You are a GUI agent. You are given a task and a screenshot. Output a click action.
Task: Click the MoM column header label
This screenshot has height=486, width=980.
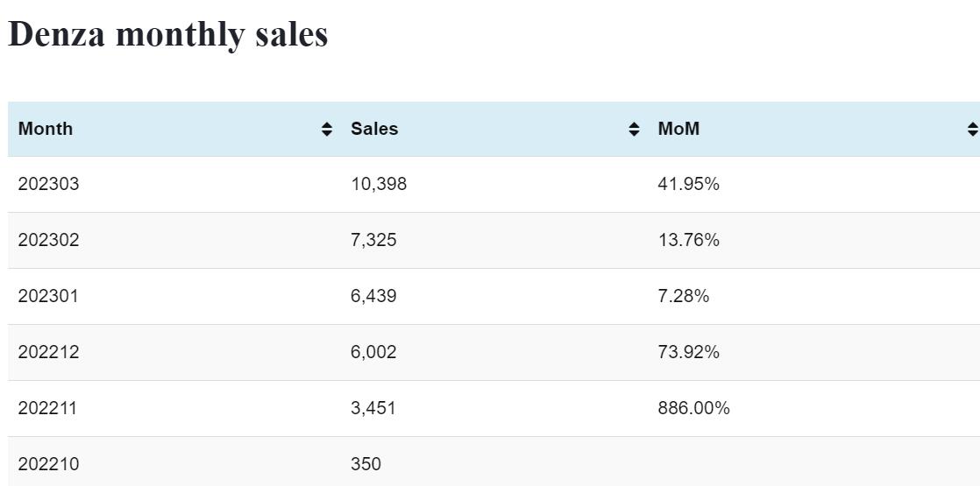coord(678,129)
